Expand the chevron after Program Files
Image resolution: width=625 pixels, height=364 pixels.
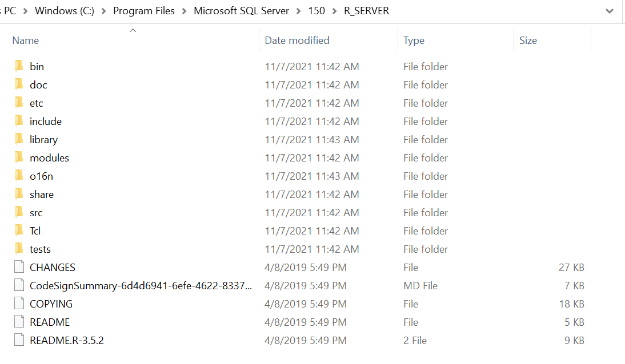point(184,11)
